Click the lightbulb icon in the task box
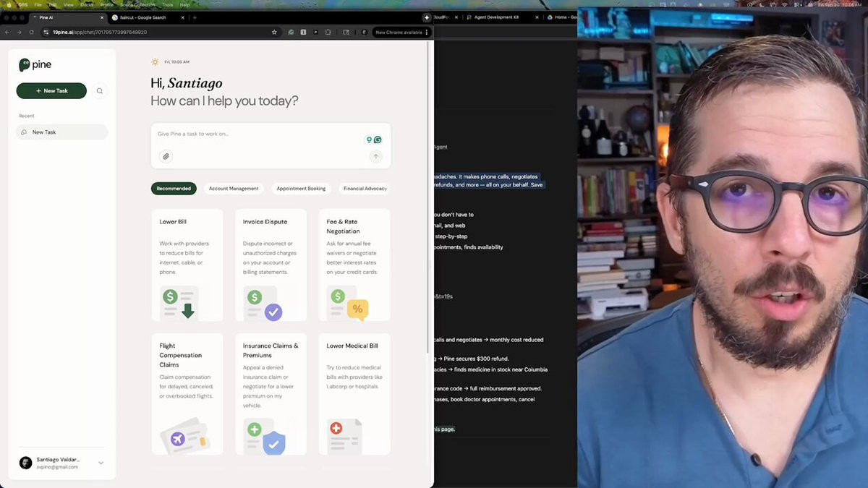868x488 pixels. [369, 140]
